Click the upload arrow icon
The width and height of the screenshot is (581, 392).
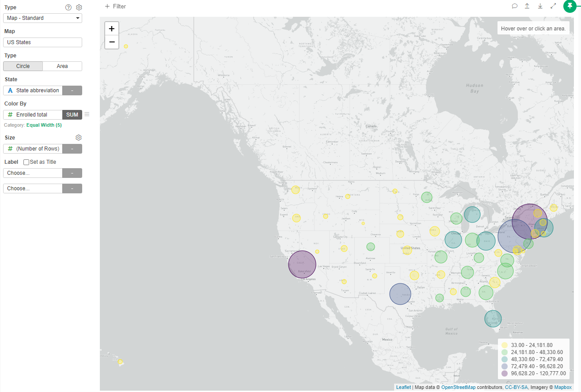coord(527,6)
